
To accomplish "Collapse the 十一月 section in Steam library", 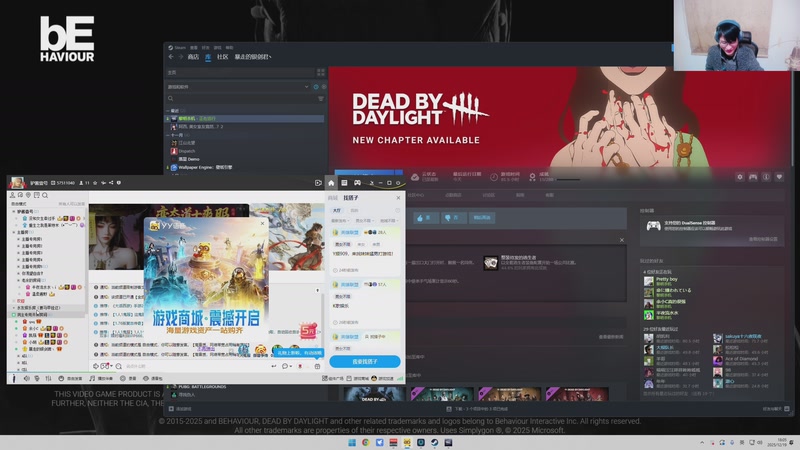I will coord(168,135).
